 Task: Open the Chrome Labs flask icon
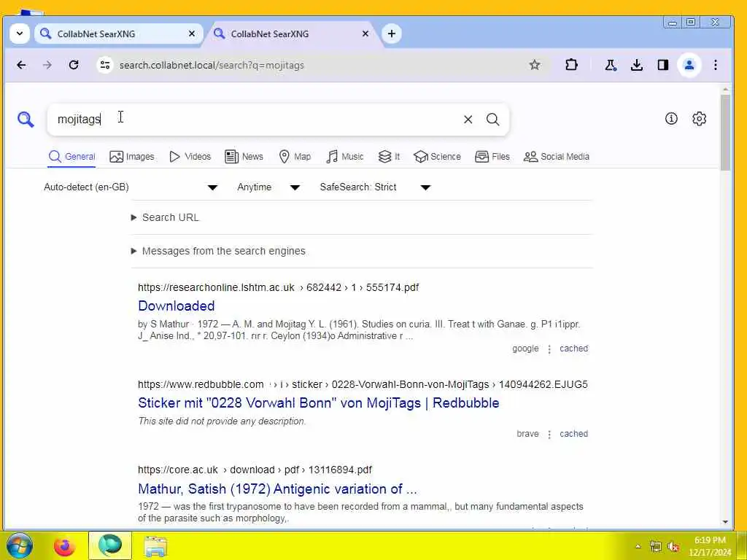(611, 65)
